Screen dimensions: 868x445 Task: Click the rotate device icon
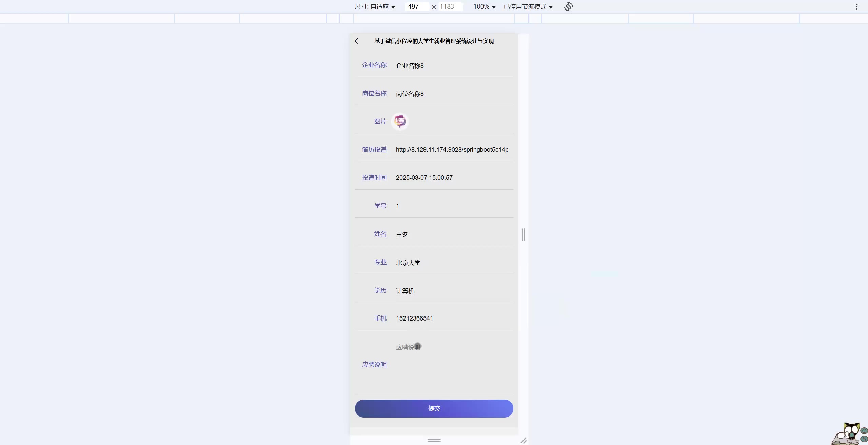pyautogui.click(x=569, y=7)
